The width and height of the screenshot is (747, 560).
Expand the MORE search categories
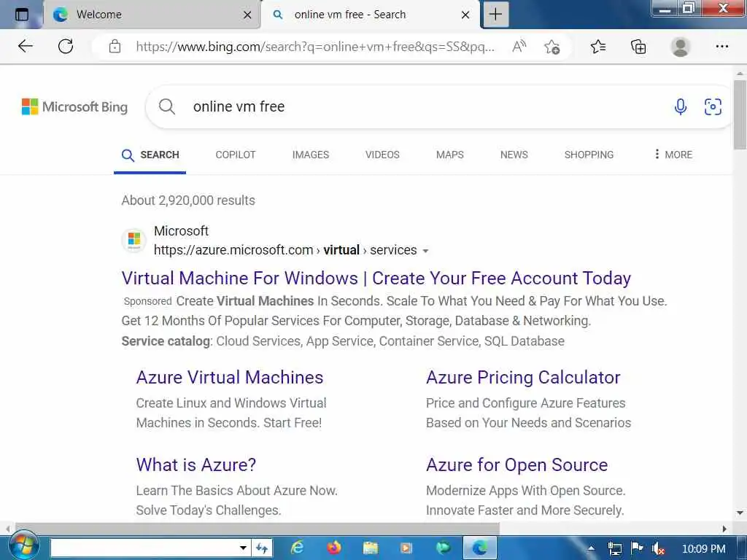click(673, 155)
